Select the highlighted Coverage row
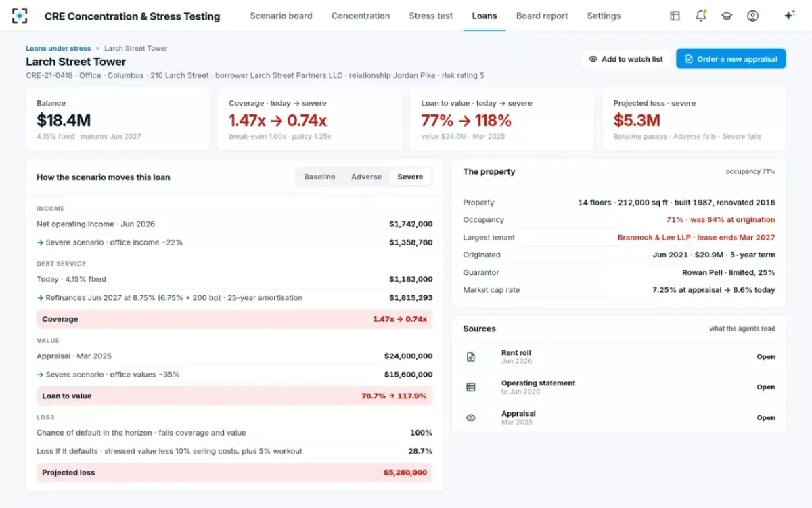The image size is (812, 508). [234, 319]
